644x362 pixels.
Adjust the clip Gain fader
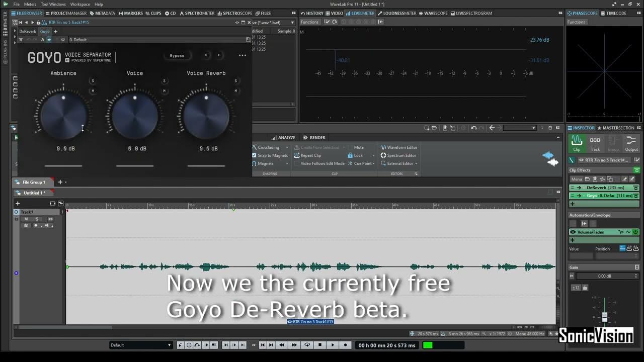click(604, 317)
